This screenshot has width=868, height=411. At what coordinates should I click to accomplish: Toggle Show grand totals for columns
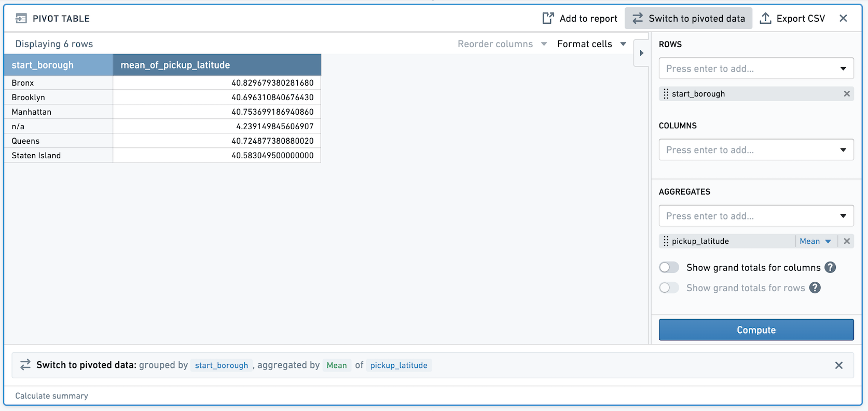[x=669, y=267]
